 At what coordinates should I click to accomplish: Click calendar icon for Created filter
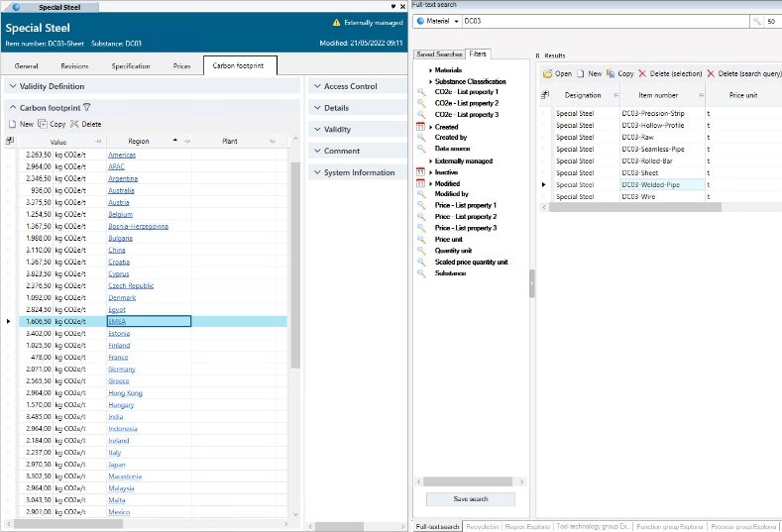point(420,127)
